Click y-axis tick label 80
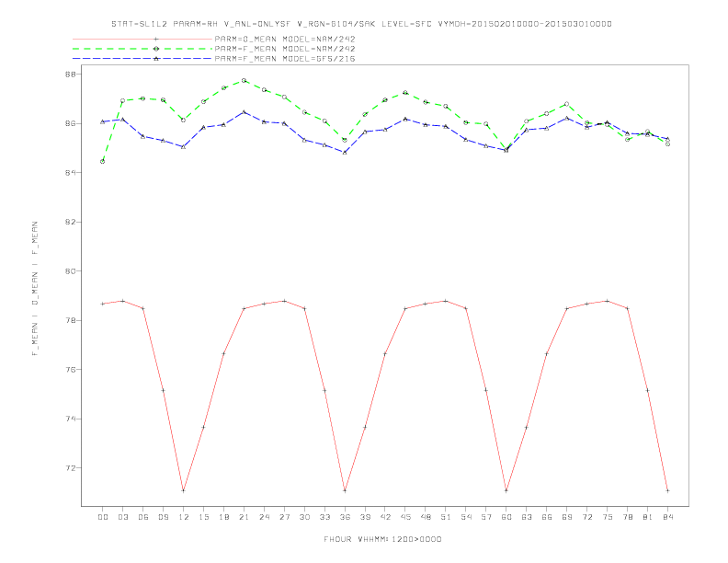Screen dimensions: 728x563 tap(69, 271)
